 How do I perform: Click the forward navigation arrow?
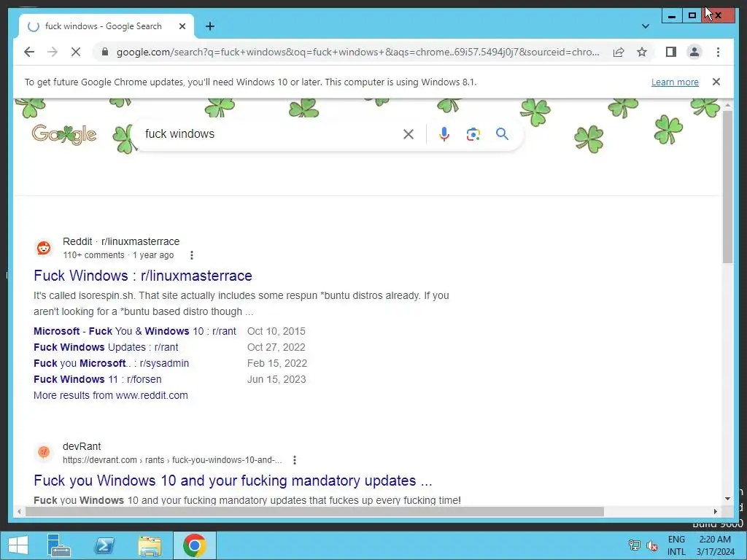pos(53,52)
